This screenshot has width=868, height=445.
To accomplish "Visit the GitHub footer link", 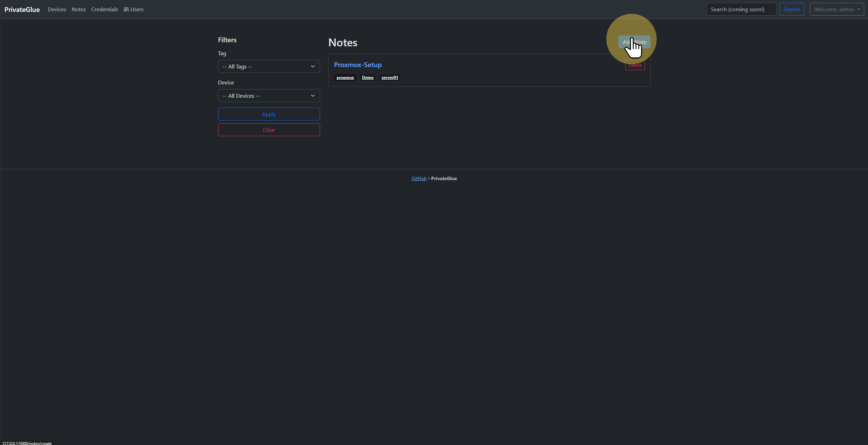I will tap(419, 178).
